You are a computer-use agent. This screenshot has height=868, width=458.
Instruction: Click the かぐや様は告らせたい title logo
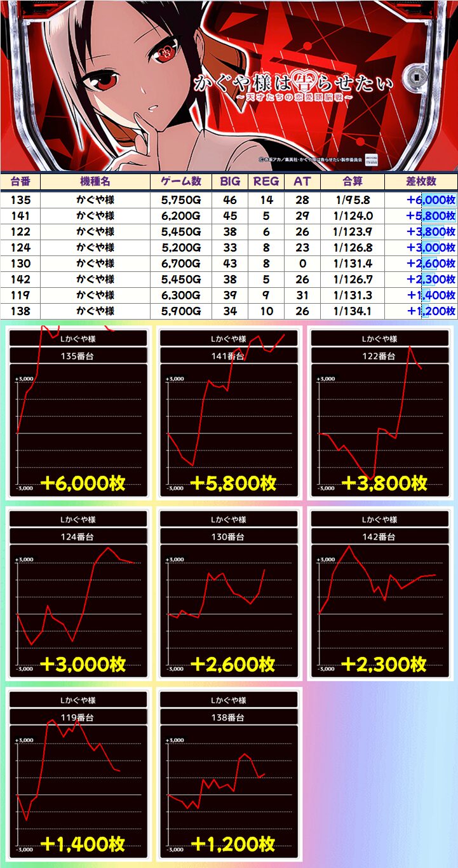(x=293, y=89)
